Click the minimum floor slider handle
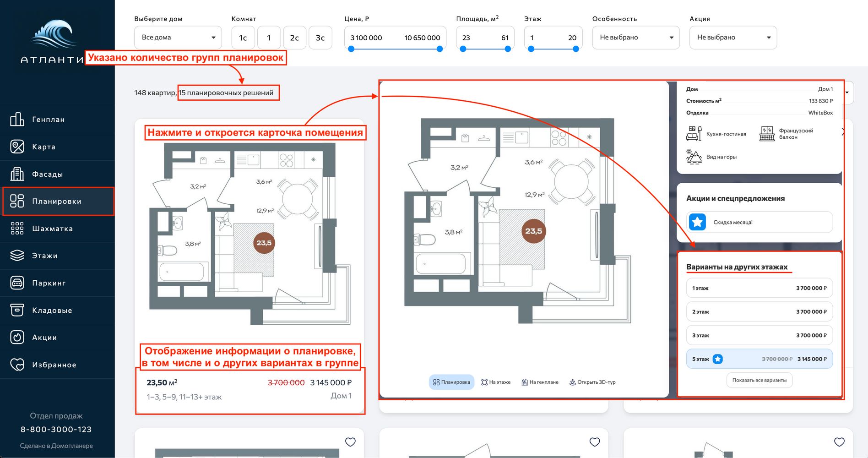Screen dimensions: 868x458 point(531,49)
